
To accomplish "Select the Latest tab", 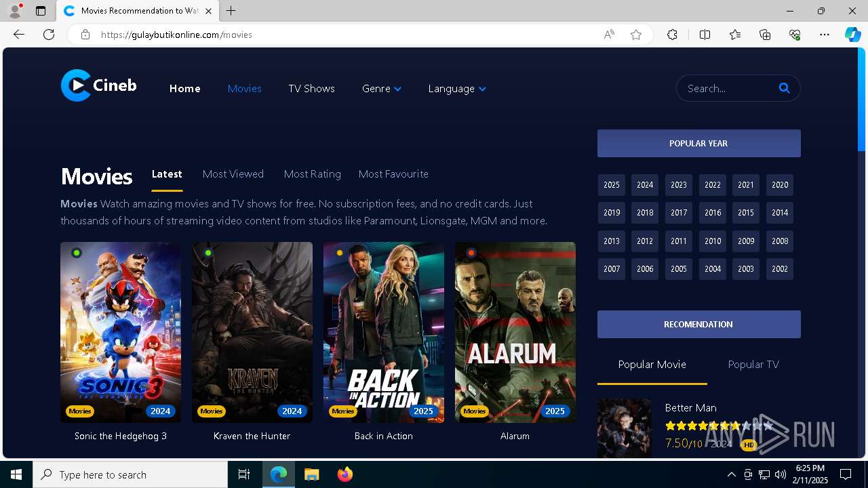I will click(x=167, y=174).
